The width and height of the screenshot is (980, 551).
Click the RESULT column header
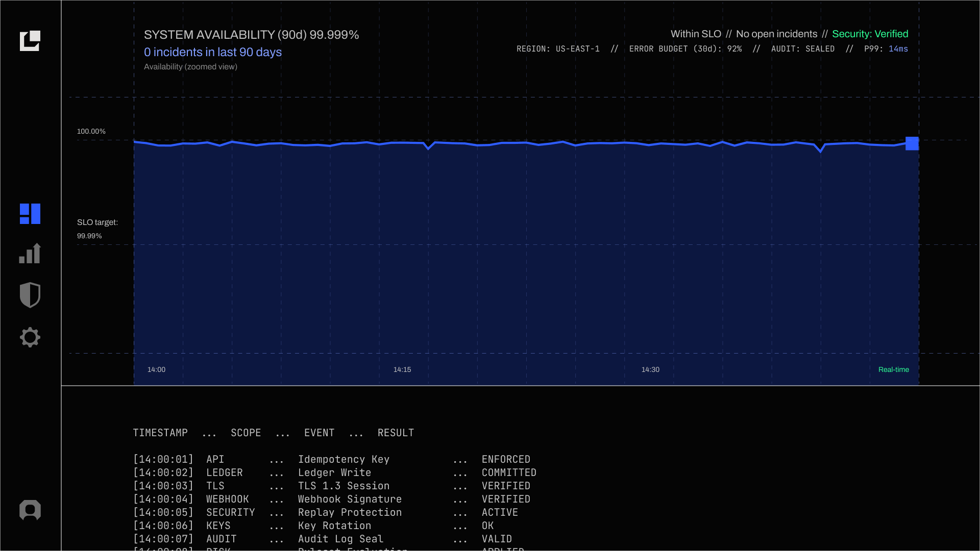coord(396,433)
